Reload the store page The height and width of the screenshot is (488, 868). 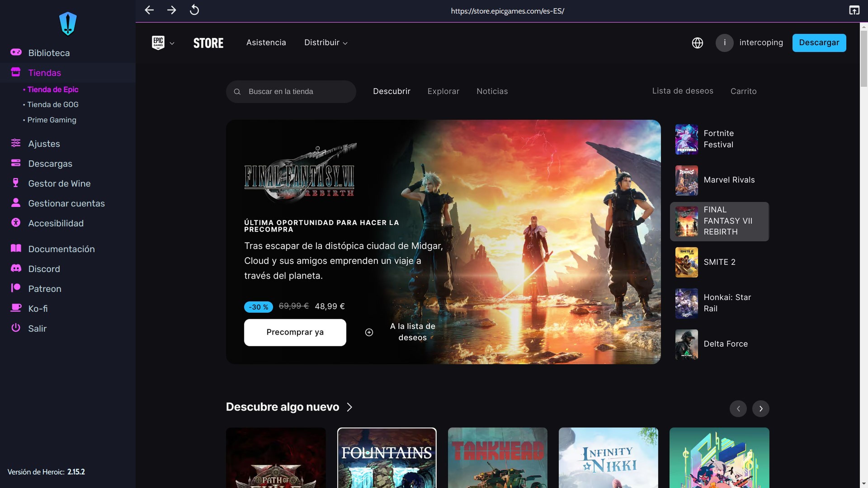click(x=194, y=10)
